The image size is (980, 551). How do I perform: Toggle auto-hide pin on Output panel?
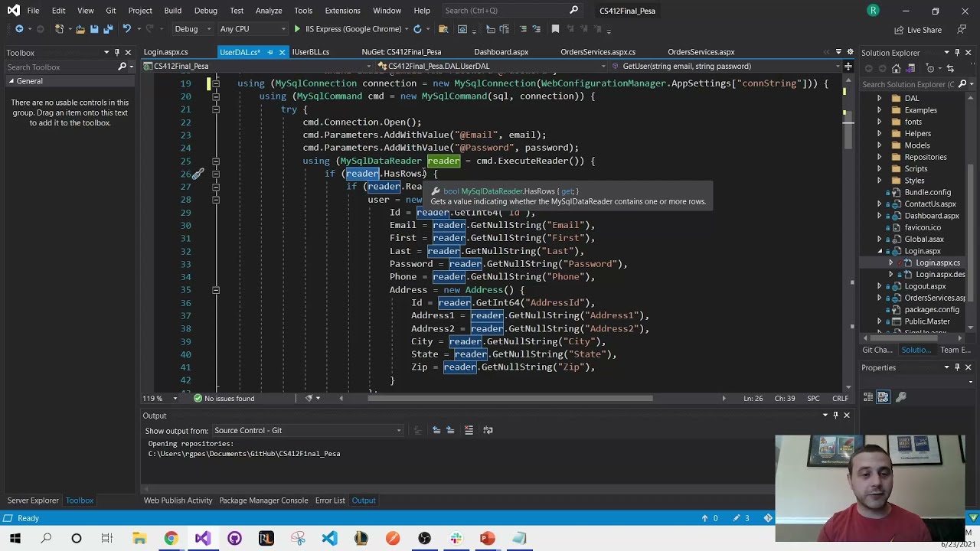[835, 415]
